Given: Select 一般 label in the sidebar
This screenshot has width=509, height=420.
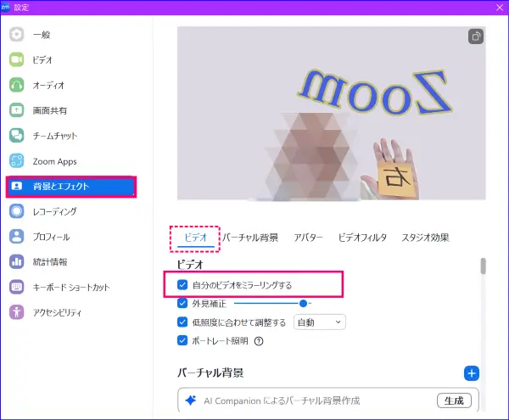Looking at the screenshot, I should point(42,35).
